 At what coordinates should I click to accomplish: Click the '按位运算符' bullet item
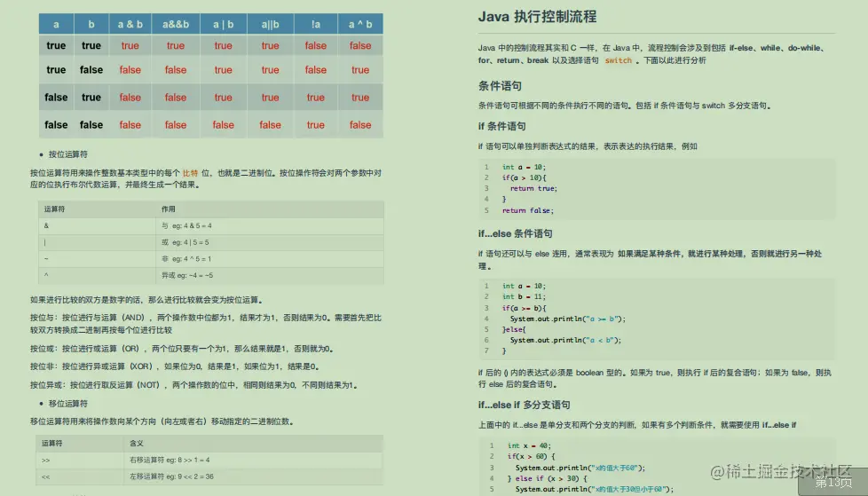point(68,154)
